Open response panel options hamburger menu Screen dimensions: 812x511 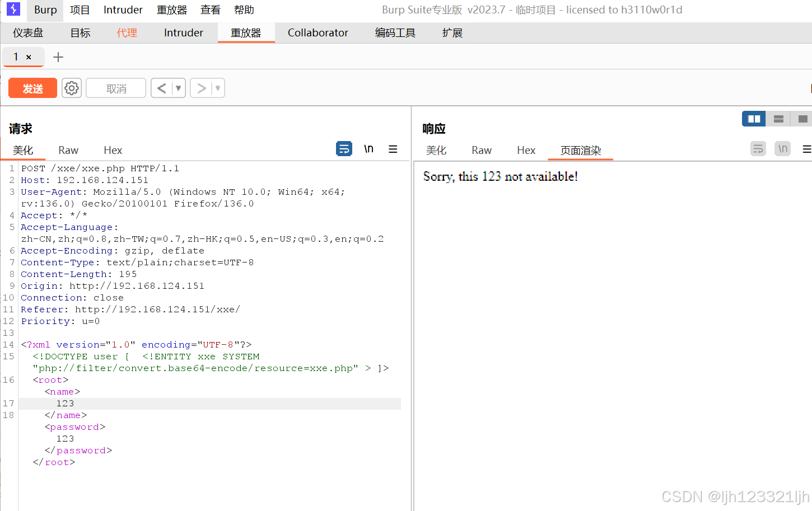click(807, 149)
